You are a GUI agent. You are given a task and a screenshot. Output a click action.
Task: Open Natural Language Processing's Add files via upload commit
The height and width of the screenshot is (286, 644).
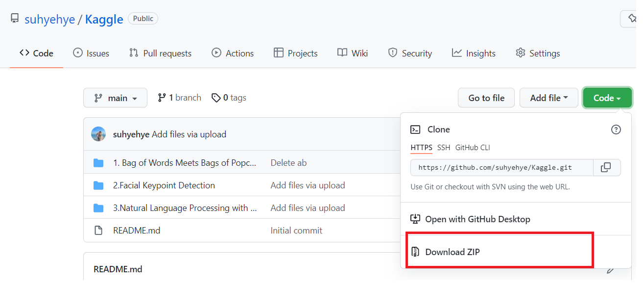pos(308,208)
